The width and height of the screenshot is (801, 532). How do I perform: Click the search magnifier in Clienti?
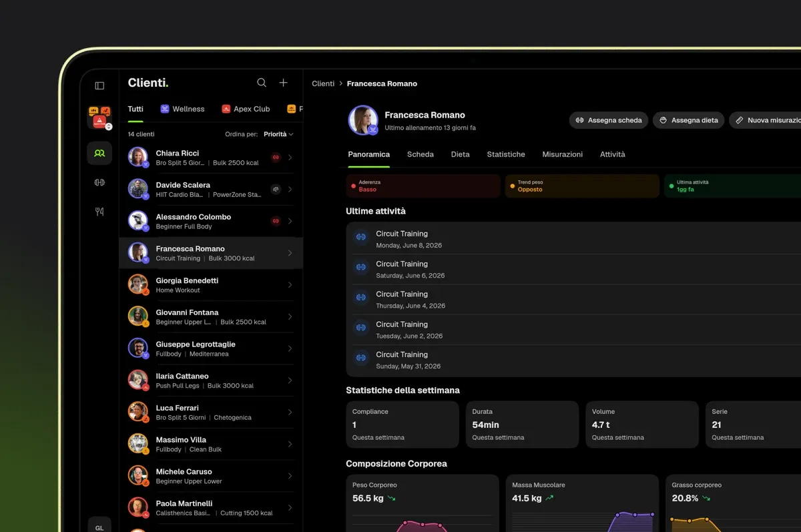[262, 83]
